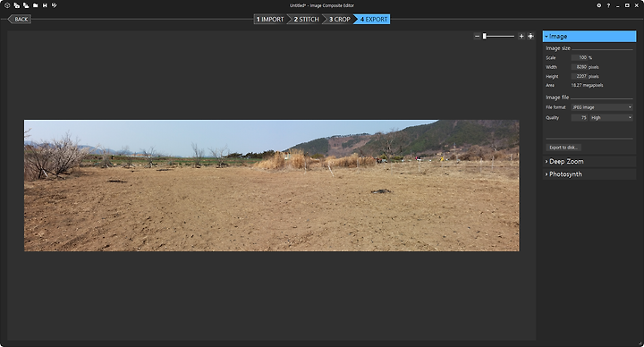Expand the Photosynth section

[x=589, y=174]
